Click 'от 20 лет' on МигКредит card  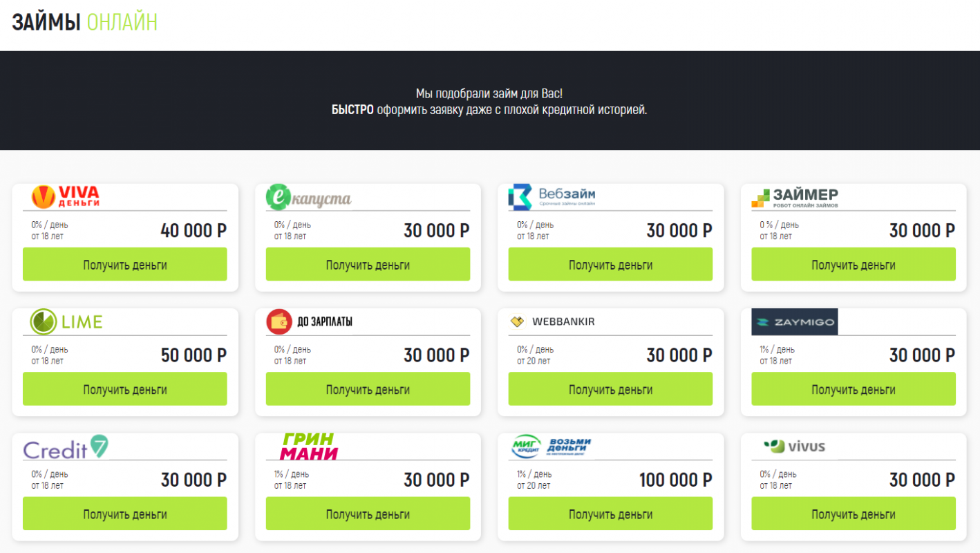point(534,485)
